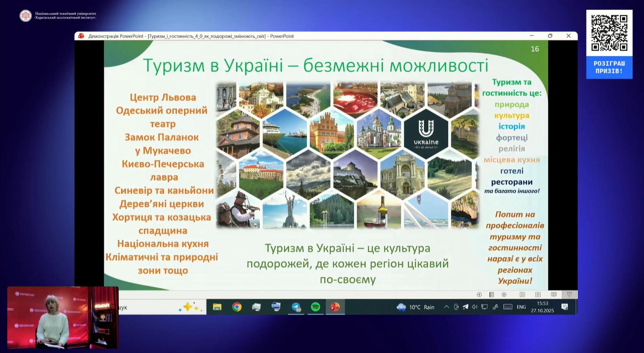
Task: Click the words місцева кухня
Action: [x=512, y=160]
